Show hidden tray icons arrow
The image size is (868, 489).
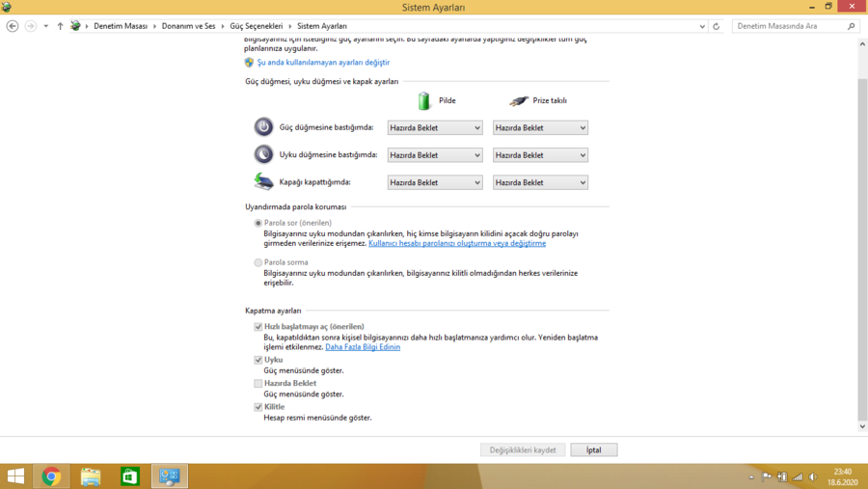[x=751, y=476]
